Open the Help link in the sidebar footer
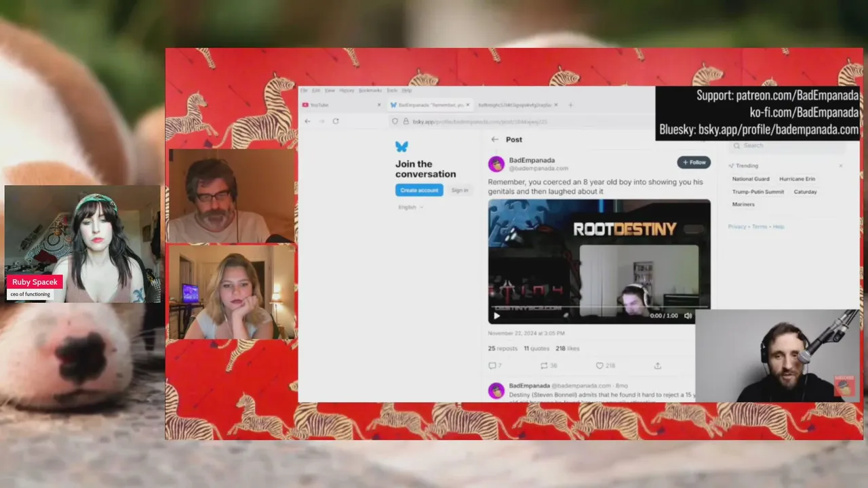868x488 pixels. coord(778,226)
